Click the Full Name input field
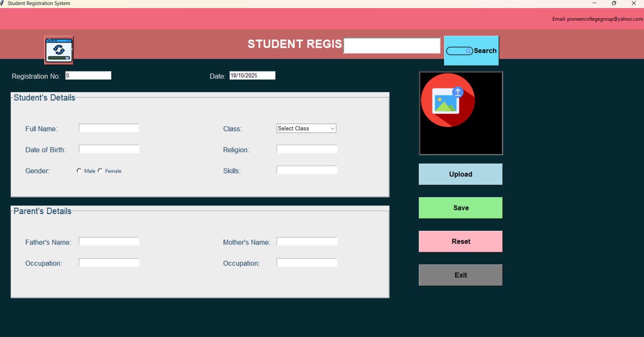644x337 pixels. [x=108, y=128]
